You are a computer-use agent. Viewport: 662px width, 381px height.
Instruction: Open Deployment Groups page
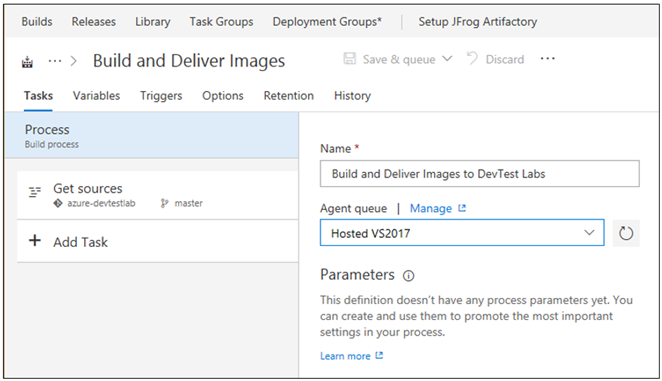(327, 22)
